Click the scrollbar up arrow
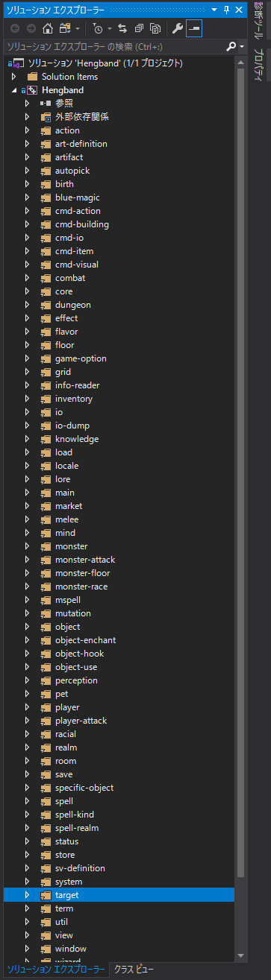Viewport: 271px width, 980px height. coord(240,62)
